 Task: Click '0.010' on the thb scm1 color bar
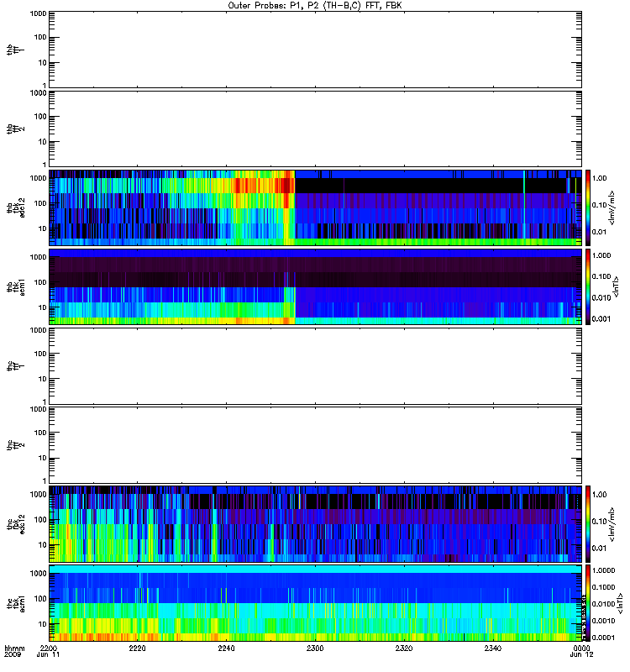click(x=601, y=297)
